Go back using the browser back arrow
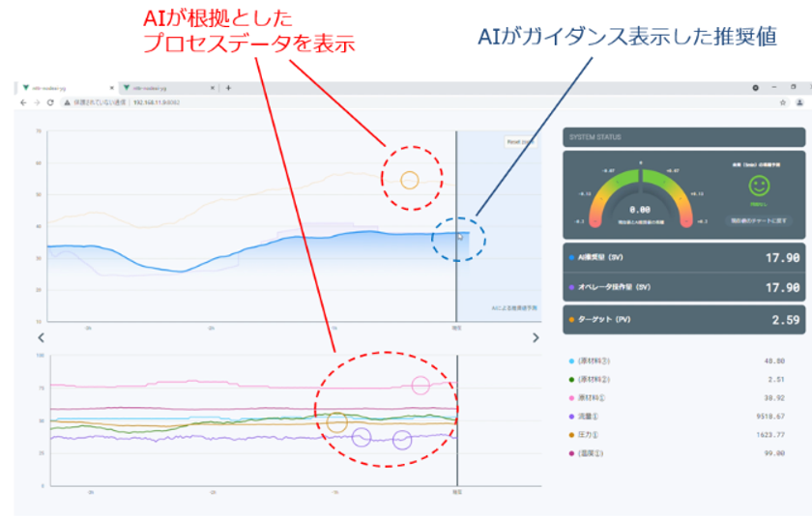This screenshot has height=519, width=812. point(23,102)
